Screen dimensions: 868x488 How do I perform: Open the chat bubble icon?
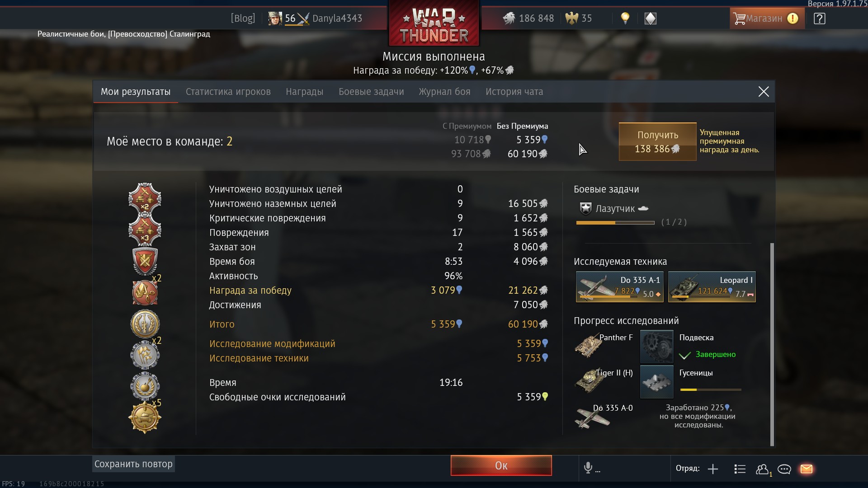[784, 469]
